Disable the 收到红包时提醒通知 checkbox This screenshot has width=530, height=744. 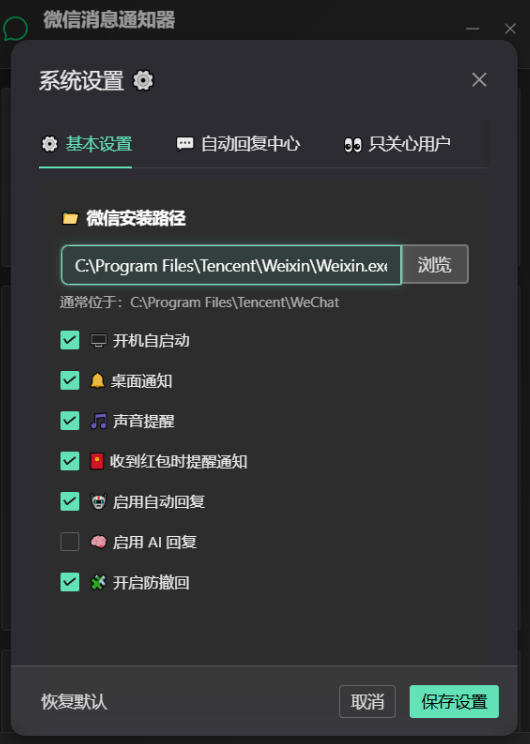click(x=70, y=461)
